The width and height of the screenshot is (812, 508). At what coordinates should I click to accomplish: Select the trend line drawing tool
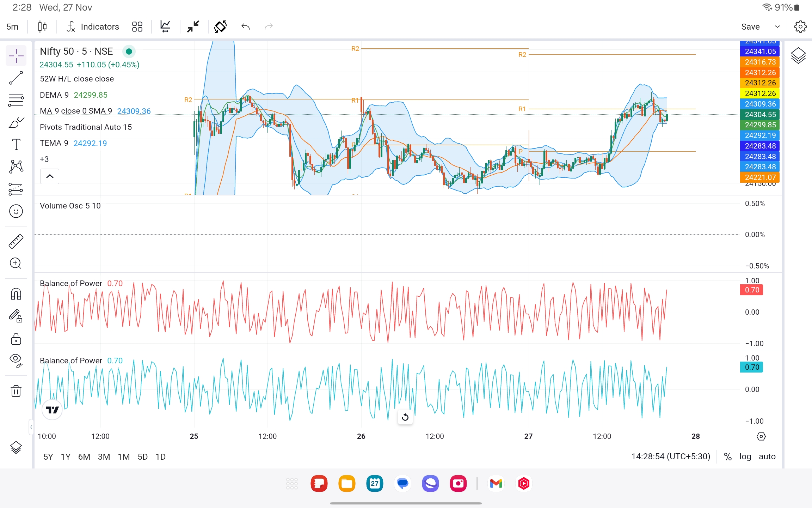(x=16, y=78)
